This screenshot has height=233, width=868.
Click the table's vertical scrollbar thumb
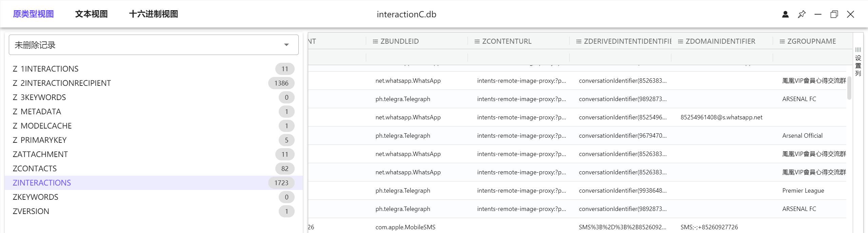(849, 88)
